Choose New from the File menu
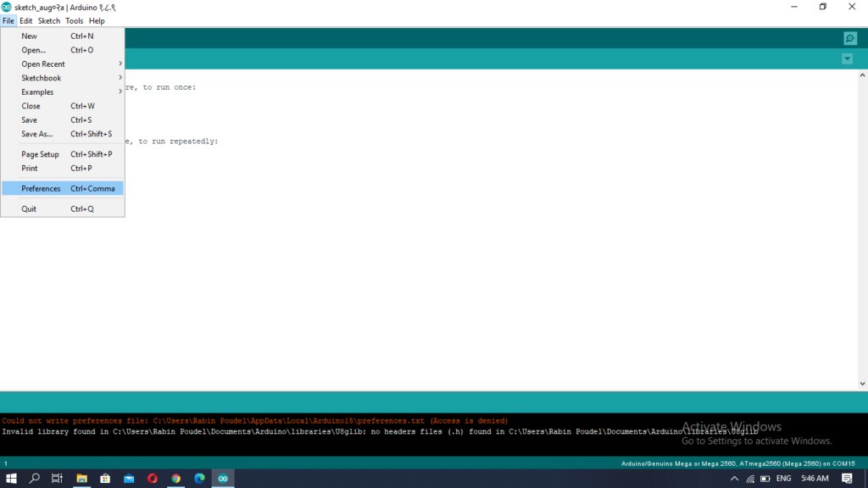The height and width of the screenshot is (488, 868). pyautogui.click(x=63, y=36)
